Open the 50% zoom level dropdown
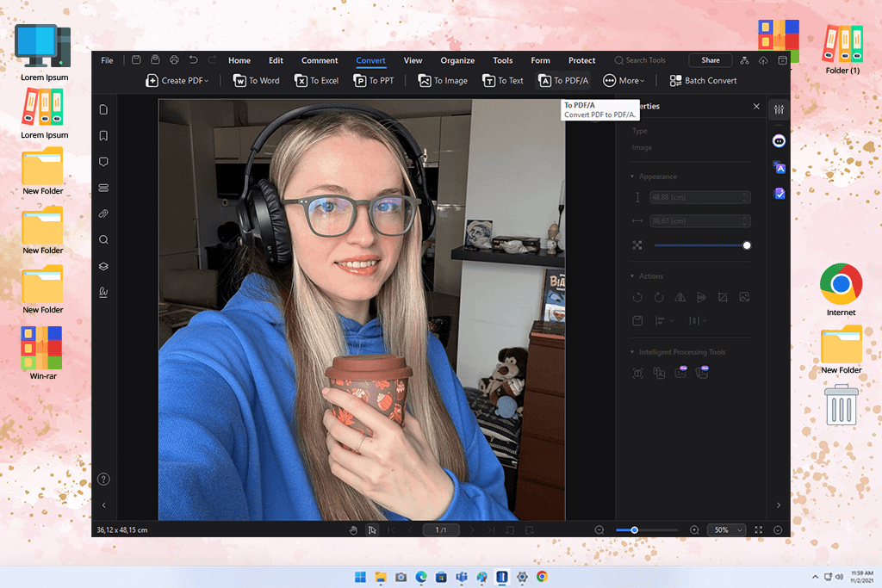The image size is (882, 588). tap(728, 530)
